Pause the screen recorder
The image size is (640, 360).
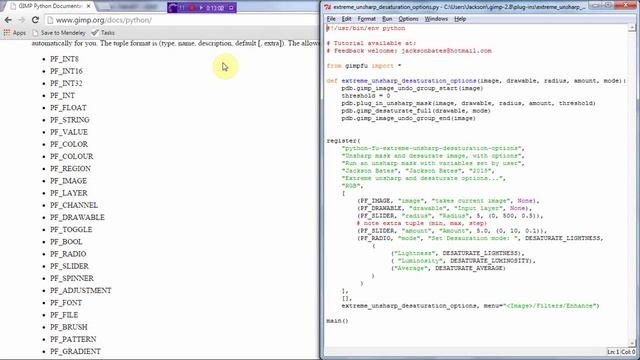(x=182, y=7)
